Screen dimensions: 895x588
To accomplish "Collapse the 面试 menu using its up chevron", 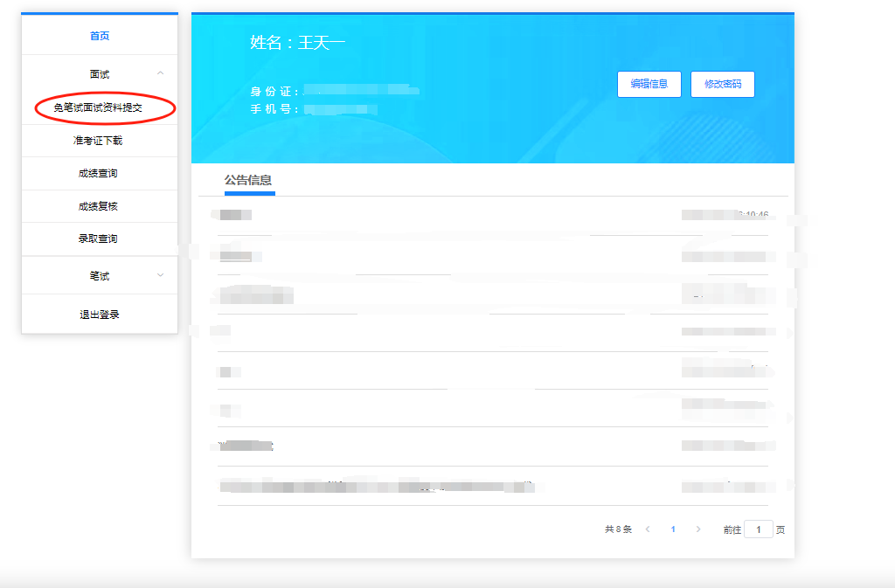I will tap(160, 74).
